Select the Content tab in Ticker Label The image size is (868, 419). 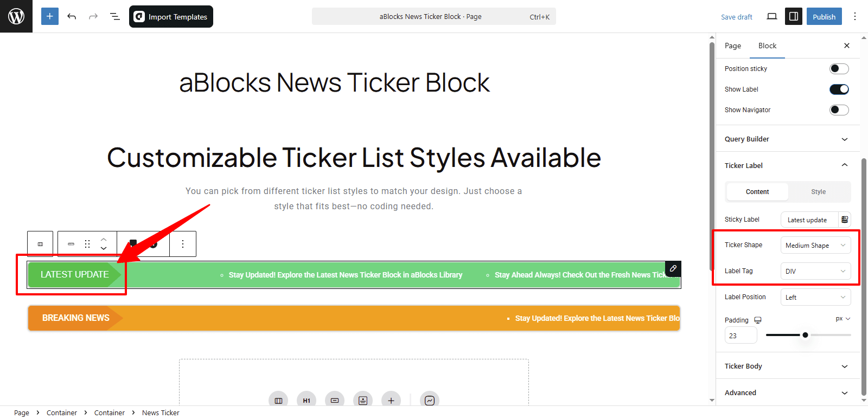757,192
